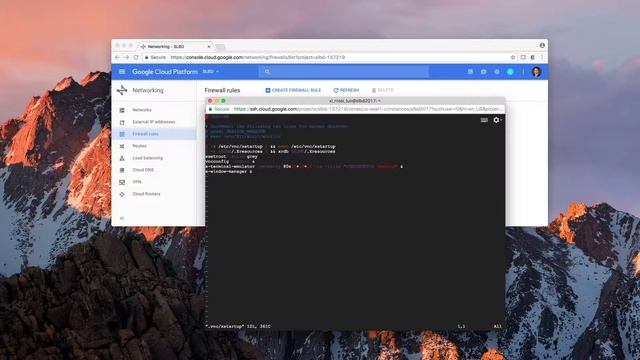Select External IP addresses in the sidebar
The width and height of the screenshot is (640, 360).
(153, 122)
